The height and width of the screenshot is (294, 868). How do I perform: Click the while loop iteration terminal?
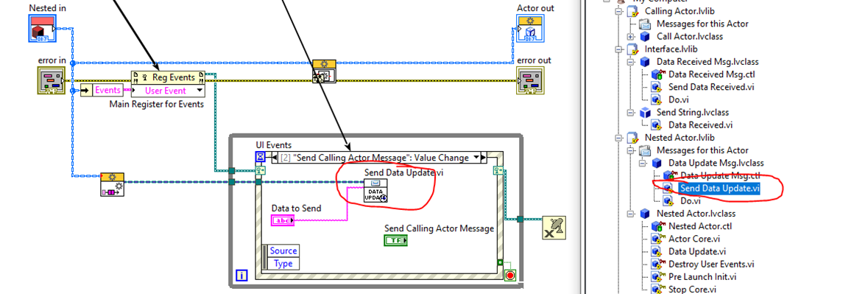(x=241, y=275)
